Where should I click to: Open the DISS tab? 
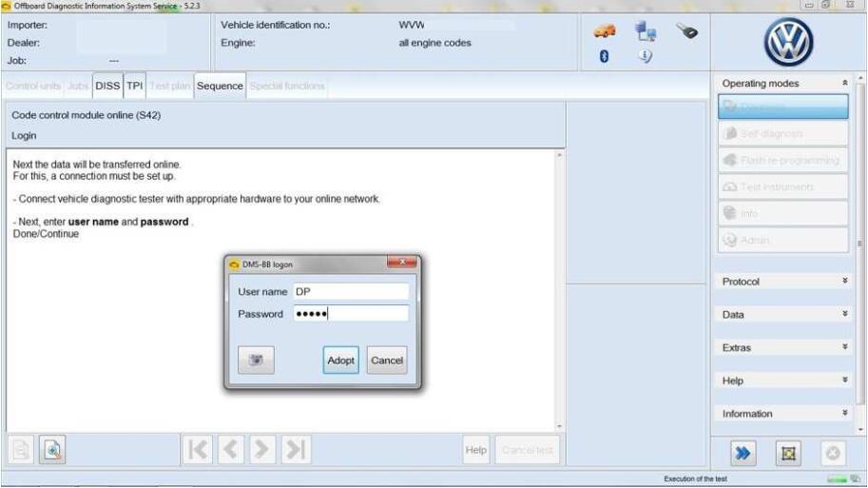click(107, 86)
